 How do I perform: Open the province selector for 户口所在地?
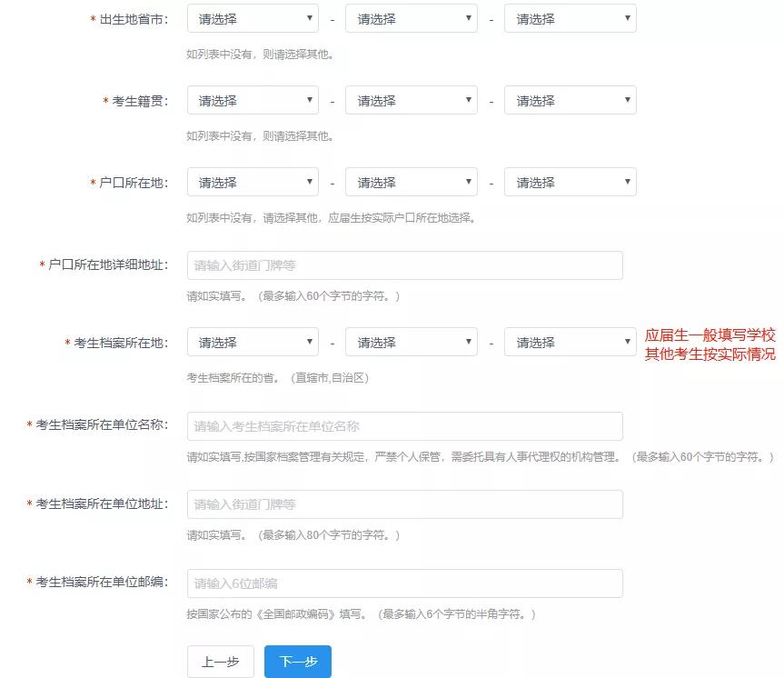tap(252, 182)
